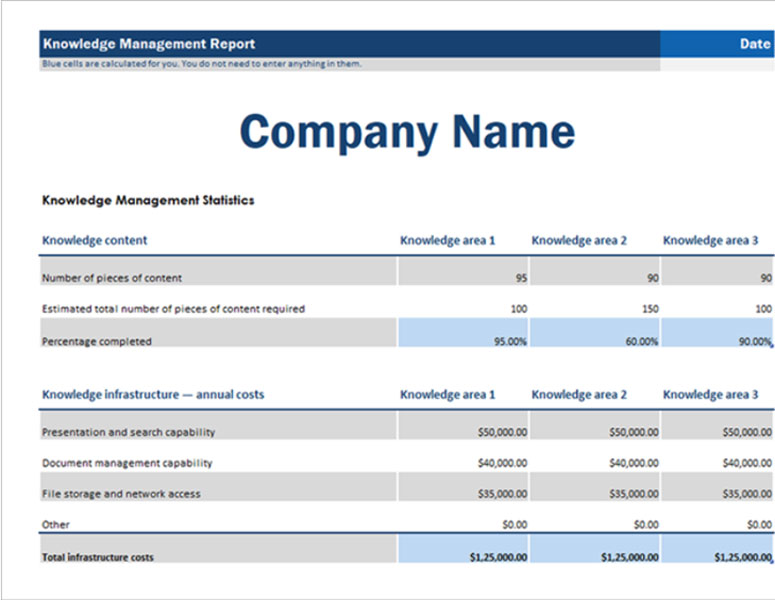Viewport: 775px width, 600px height.
Task: Click Knowledge infrastructure annual costs header
Action: tap(153, 394)
